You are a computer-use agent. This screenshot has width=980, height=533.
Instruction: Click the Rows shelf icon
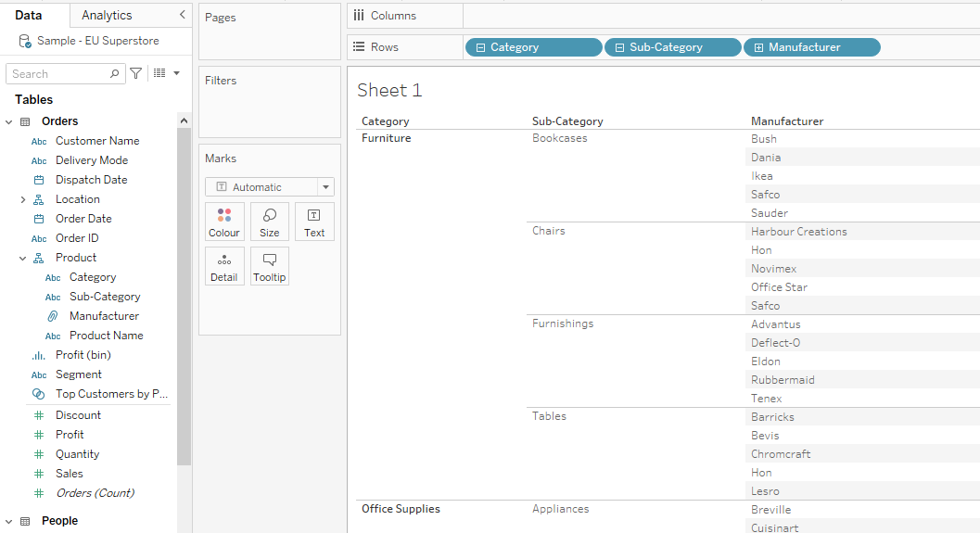click(358, 47)
